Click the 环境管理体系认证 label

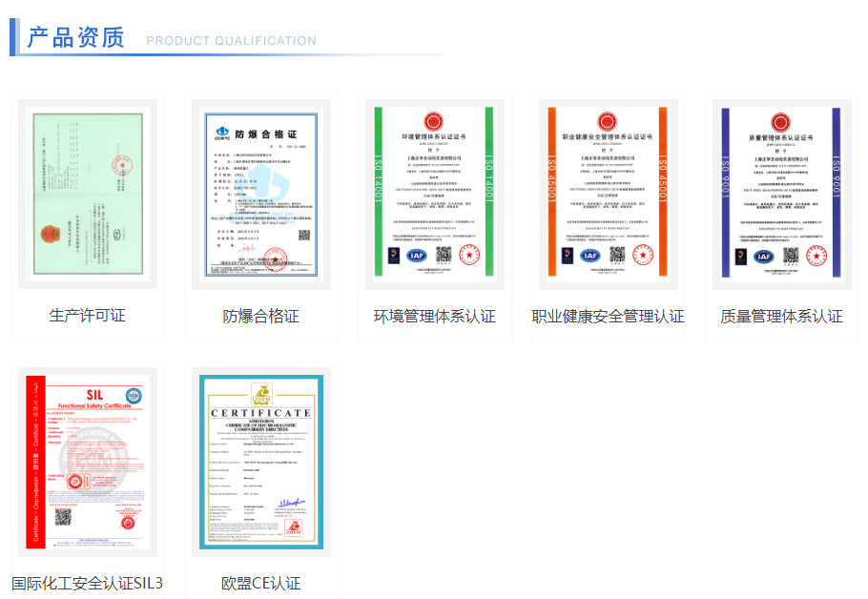point(434,316)
